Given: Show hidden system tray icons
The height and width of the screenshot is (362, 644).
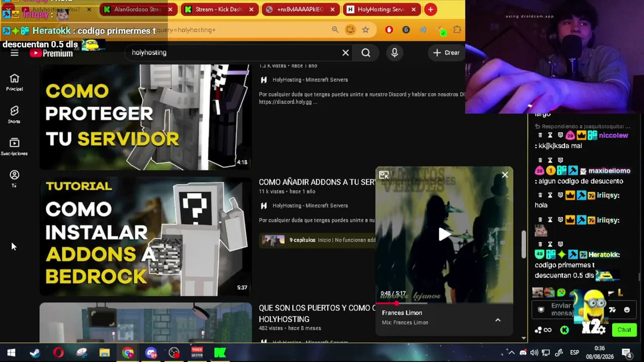Looking at the screenshot, I should (x=511, y=352).
